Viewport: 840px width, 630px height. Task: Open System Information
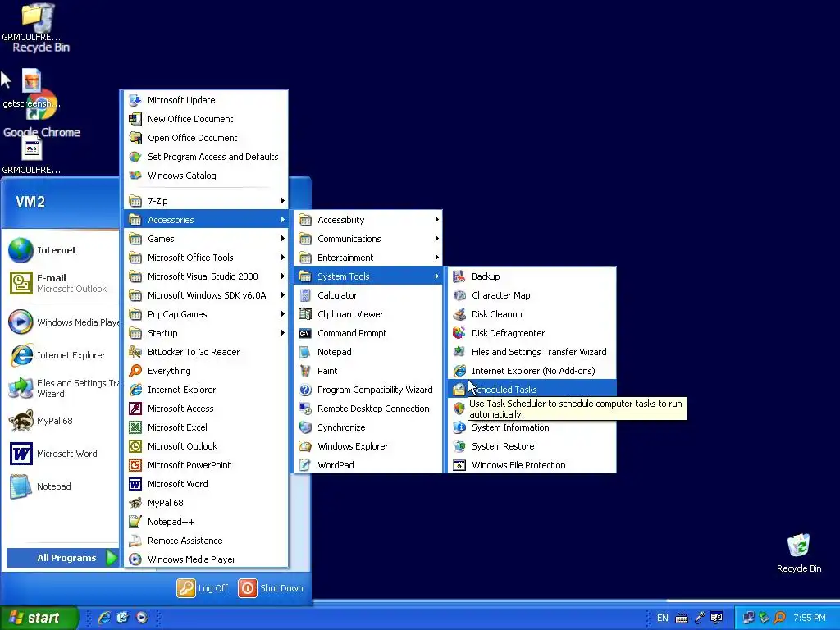click(x=532, y=427)
